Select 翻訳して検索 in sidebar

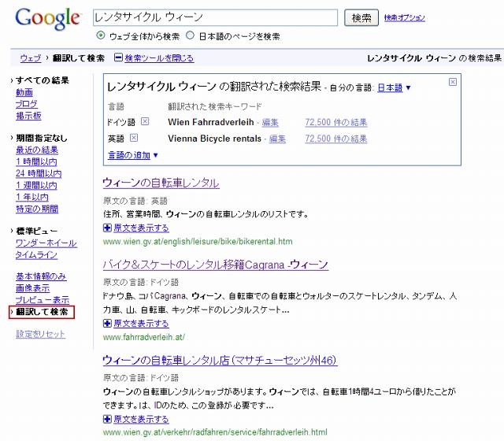tap(42, 312)
